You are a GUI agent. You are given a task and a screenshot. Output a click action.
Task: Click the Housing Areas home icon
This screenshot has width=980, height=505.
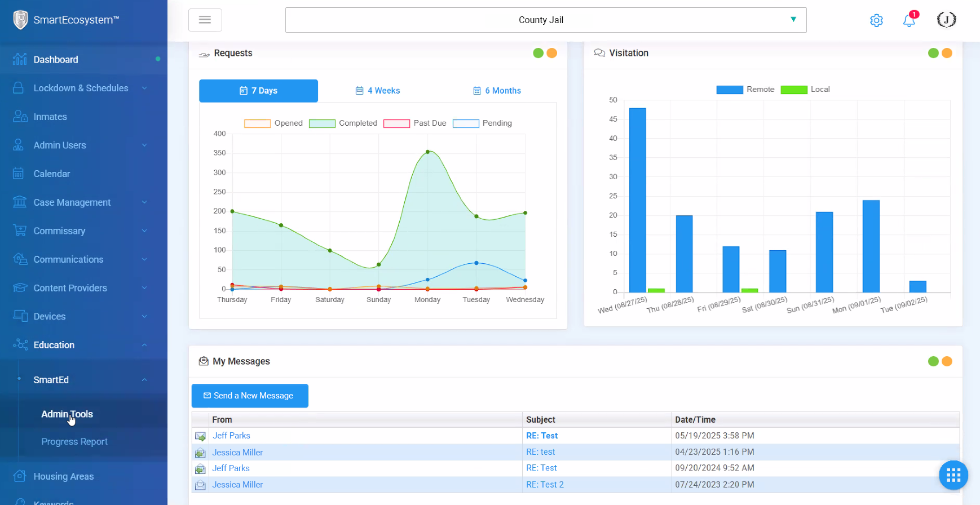click(x=20, y=476)
